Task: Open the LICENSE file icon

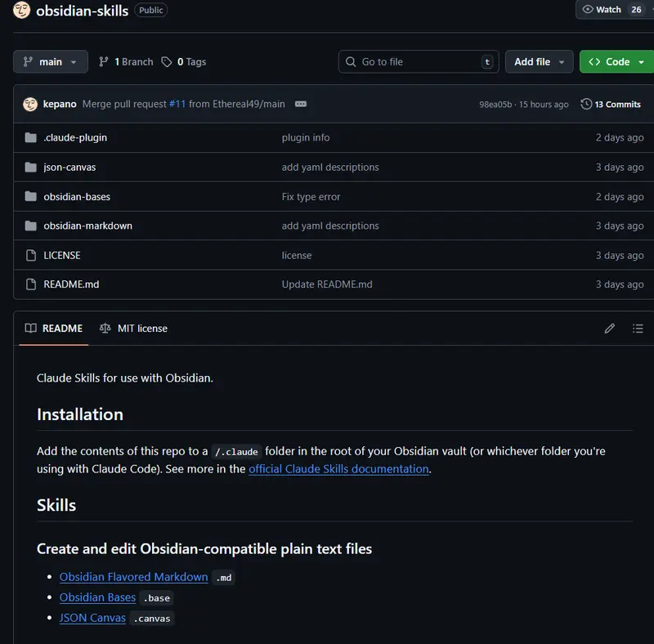Action: pos(30,255)
